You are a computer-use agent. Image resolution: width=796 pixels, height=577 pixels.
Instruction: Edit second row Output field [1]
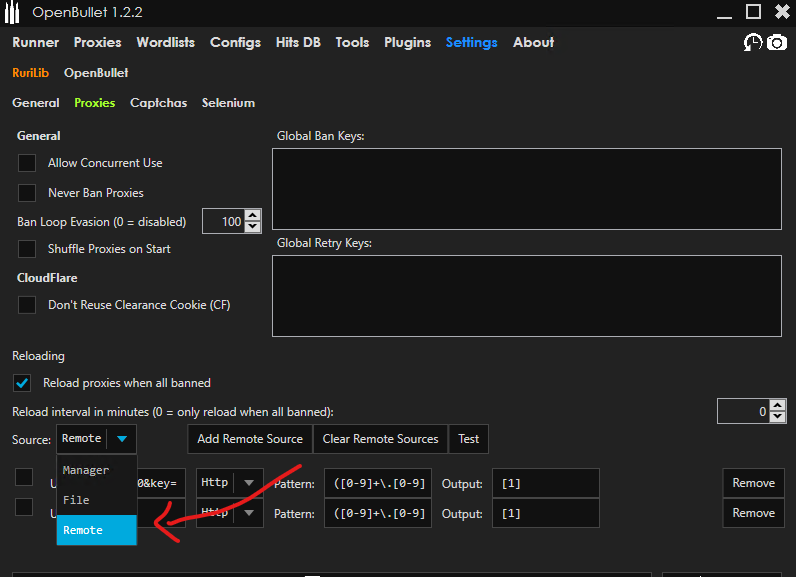[x=546, y=513]
